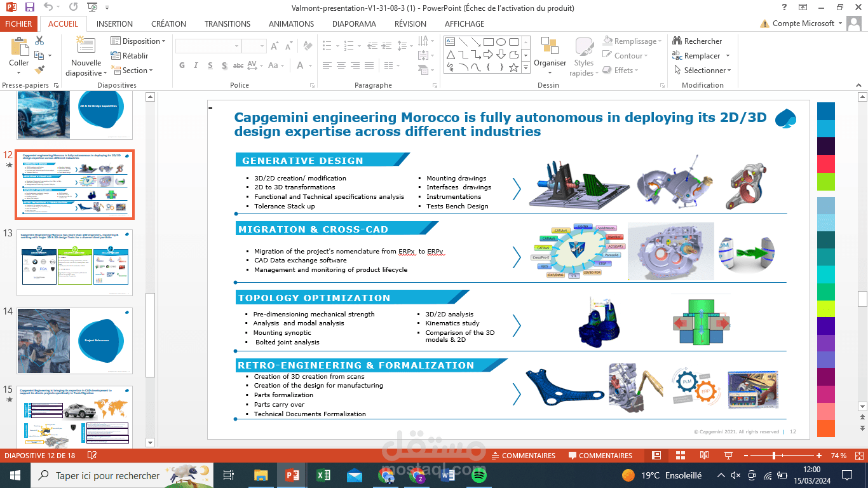Pick the lime green swatch on right palette
This screenshot has width=868, height=488.
coord(825,182)
